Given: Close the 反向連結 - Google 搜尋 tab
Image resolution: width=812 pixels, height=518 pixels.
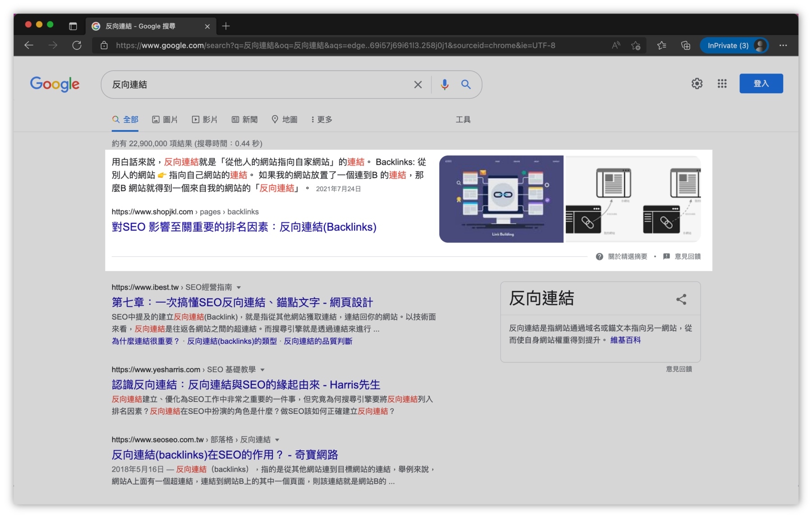Looking at the screenshot, I should coord(207,26).
